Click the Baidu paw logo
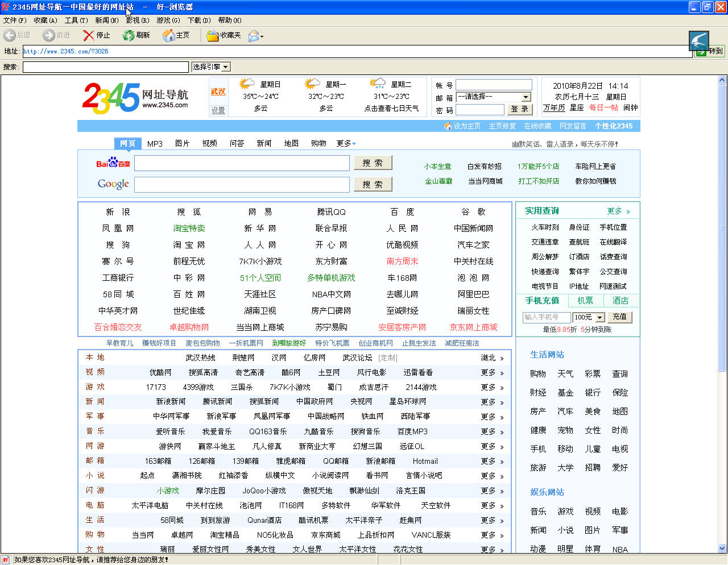 (113, 163)
